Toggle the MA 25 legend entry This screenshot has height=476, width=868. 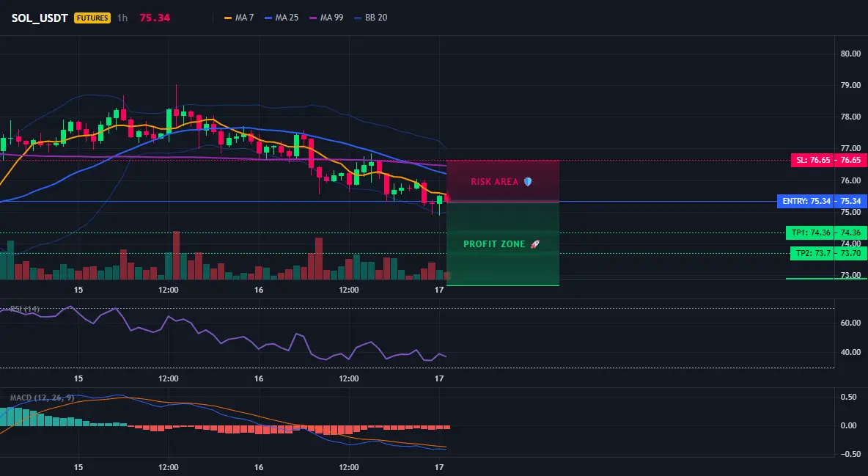(x=282, y=18)
